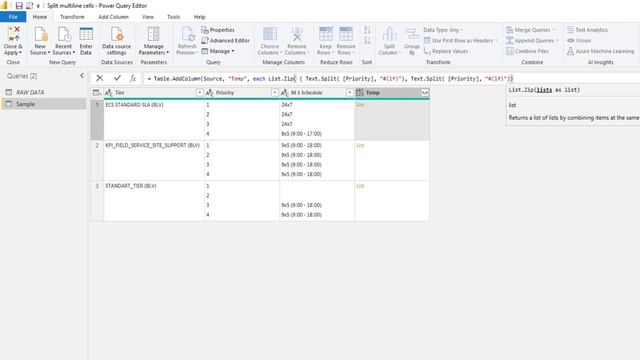Viewport: 640px width, 360px height.
Task: Open table menu icon at grid corner
Action: (x=97, y=93)
